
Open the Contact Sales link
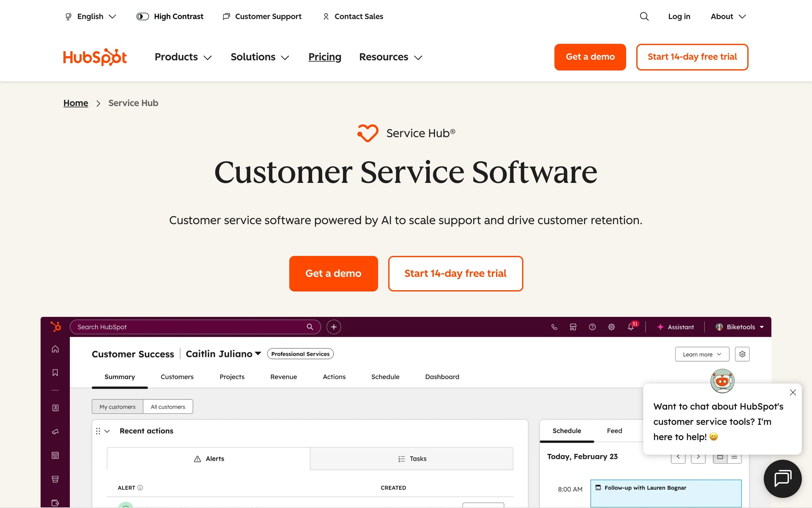click(353, 17)
